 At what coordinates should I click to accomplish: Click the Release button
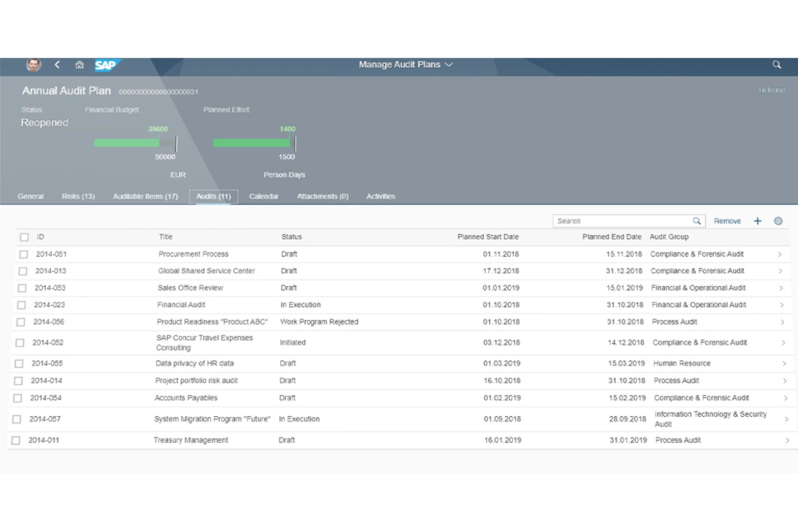[772, 89]
